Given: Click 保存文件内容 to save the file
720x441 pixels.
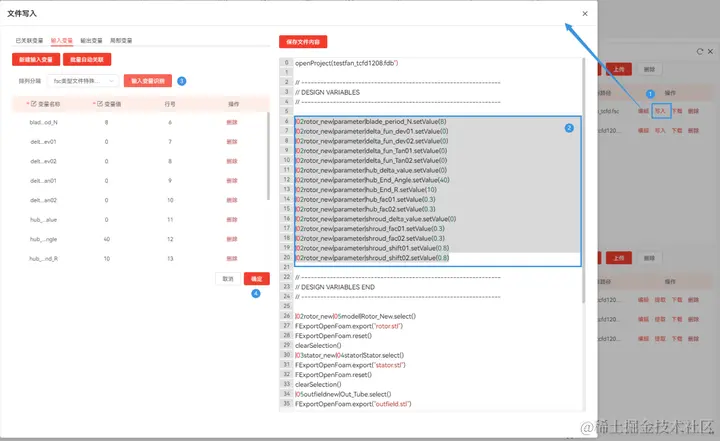Looking at the screenshot, I should pos(303,42).
